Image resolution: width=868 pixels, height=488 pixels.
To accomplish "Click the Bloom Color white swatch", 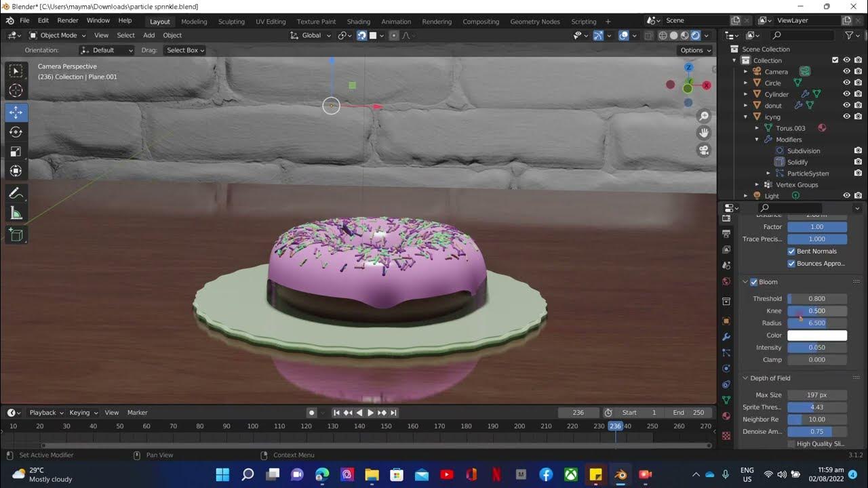I will (817, 335).
